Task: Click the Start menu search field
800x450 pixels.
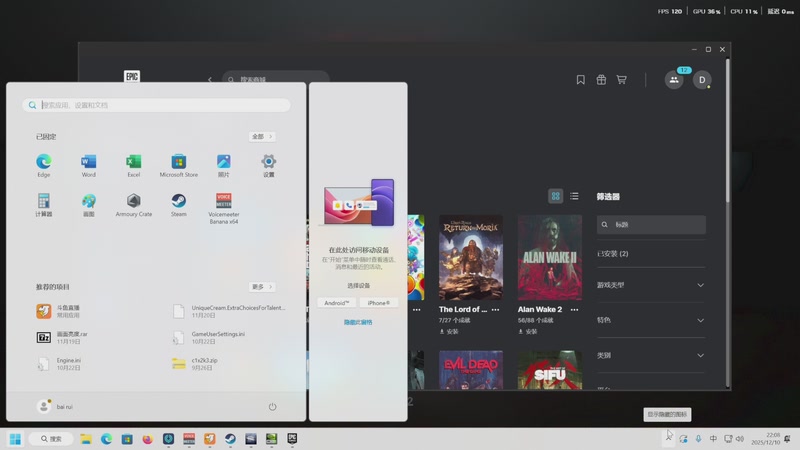Action: [156, 105]
